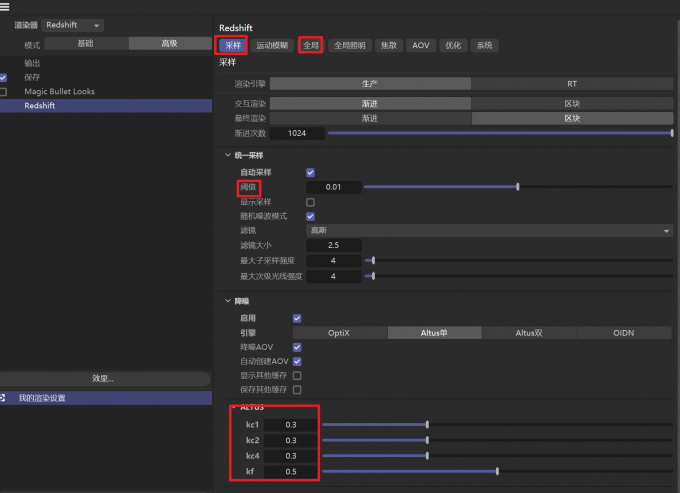Click the 渐进次数 value field 1024

tap(297, 134)
